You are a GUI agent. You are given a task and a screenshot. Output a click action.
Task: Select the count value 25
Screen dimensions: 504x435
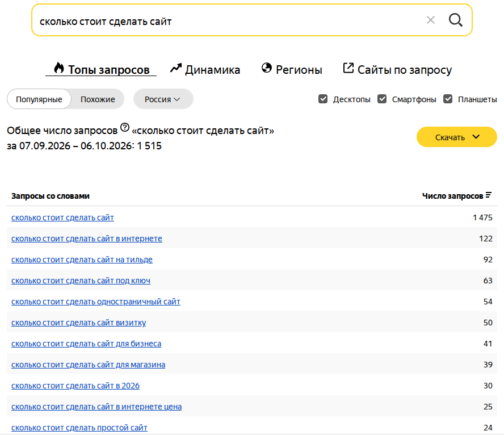[488, 407]
